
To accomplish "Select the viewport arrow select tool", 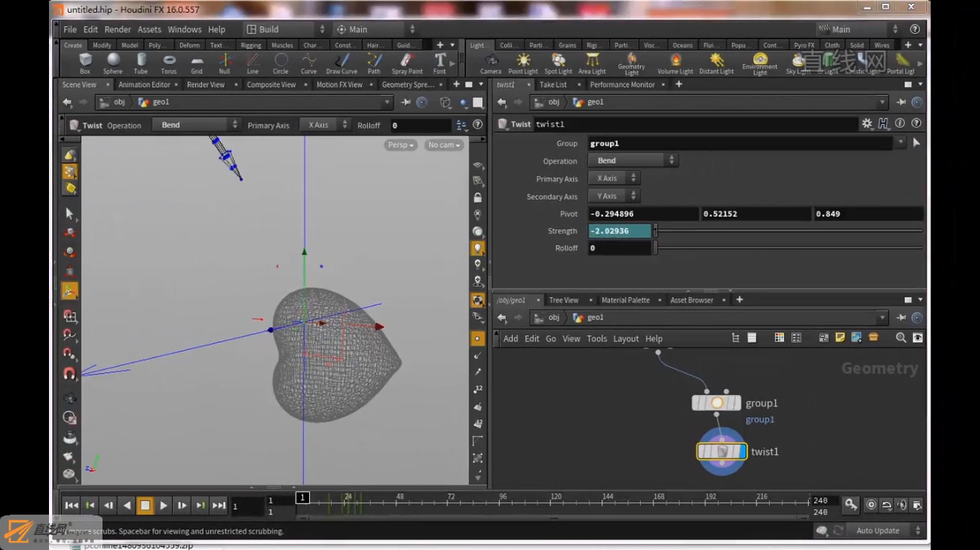I will coord(69,214).
